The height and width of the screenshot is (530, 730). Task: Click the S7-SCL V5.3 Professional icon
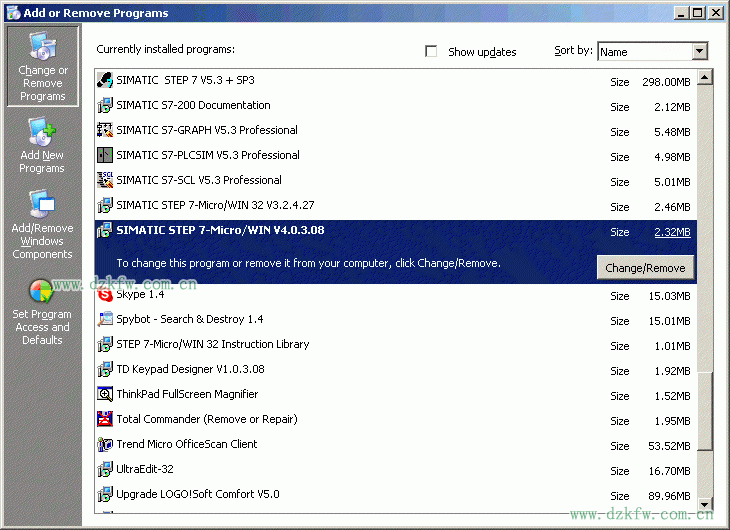point(105,180)
